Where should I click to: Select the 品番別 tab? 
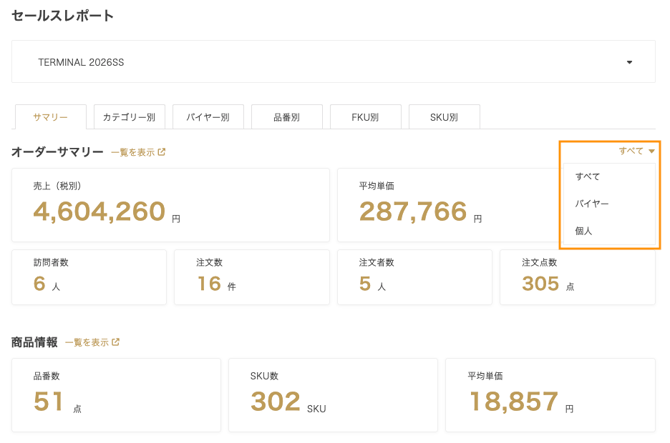[287, 117]
